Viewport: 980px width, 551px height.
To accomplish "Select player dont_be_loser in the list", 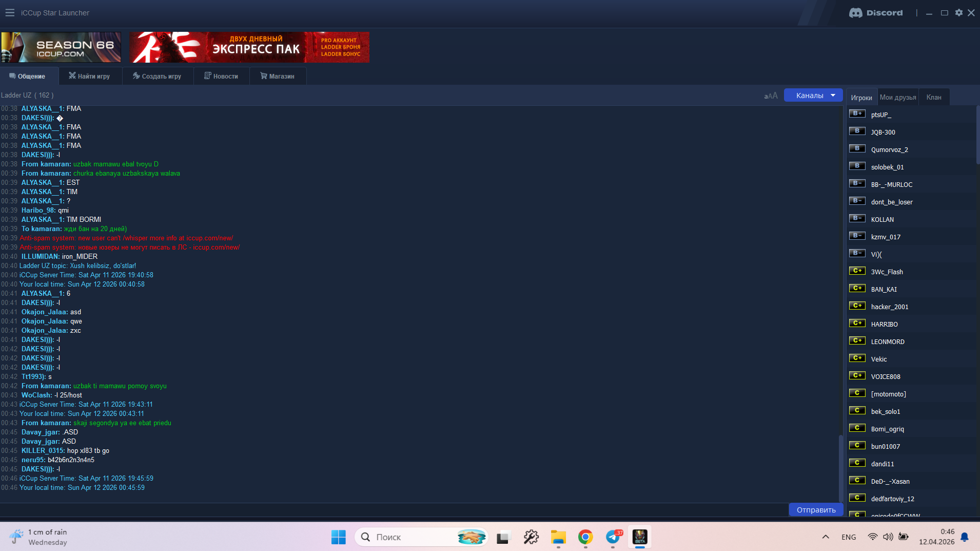I will coord(892,202).
